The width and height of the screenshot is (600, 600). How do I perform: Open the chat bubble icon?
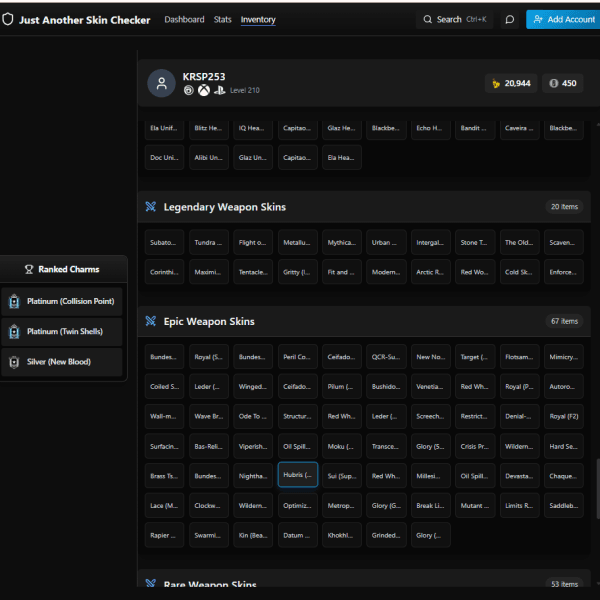pyautogui.click(x=509, y=20)
